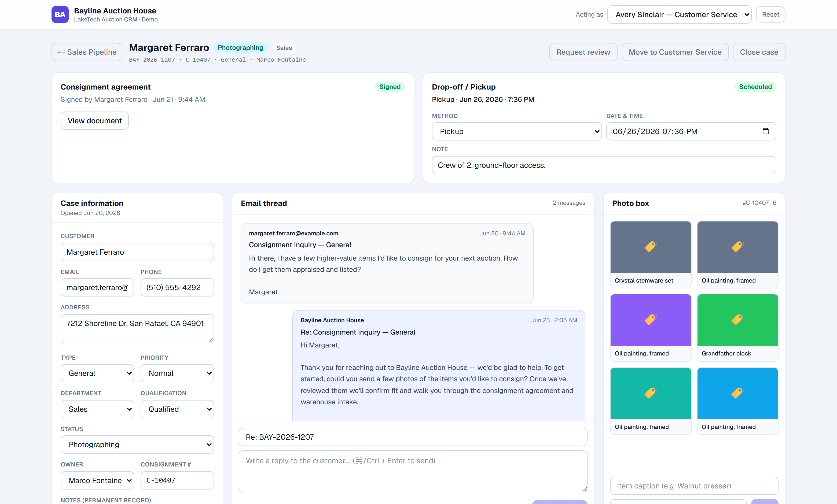Click the Scheduled status badge
Viewport: 837px width, 504px height.
point(755,87)
